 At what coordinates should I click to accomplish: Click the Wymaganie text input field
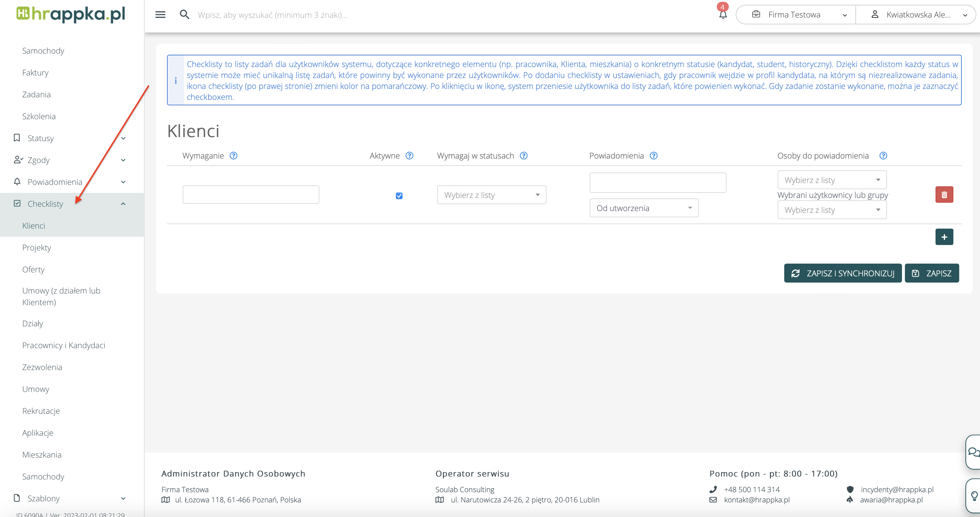(251, 195)
